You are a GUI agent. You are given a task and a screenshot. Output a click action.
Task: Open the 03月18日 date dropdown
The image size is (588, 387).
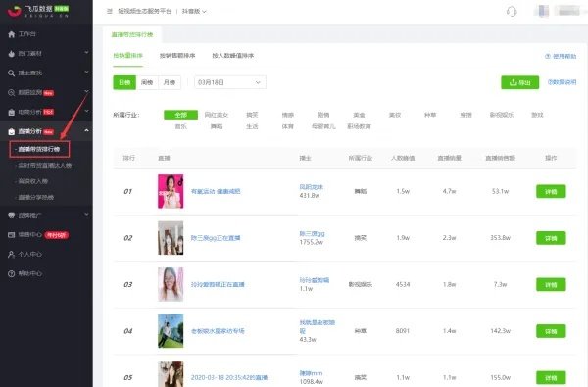pyautogui.click(x=230, y=82)
